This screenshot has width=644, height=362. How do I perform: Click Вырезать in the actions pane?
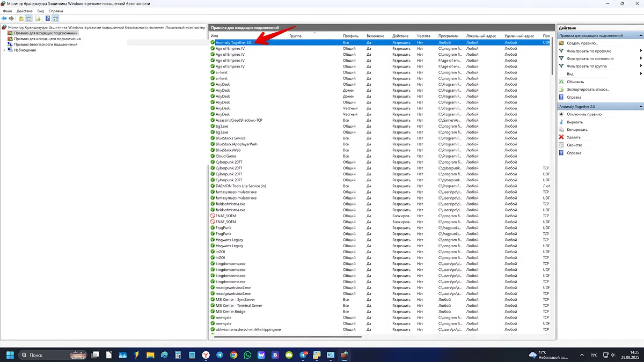574,122
